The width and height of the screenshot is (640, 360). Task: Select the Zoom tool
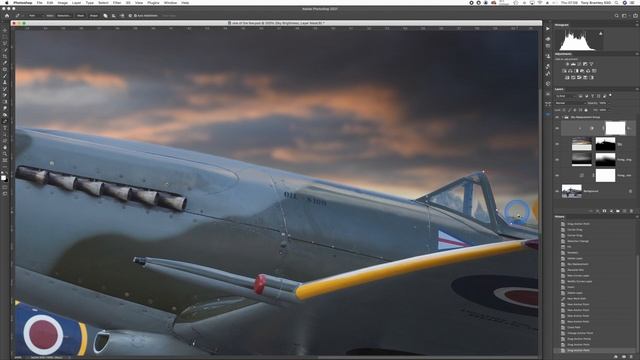coord(5,154)
